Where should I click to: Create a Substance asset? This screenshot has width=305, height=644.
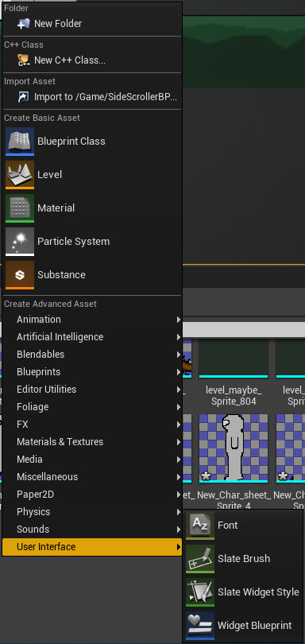[92, 275]
